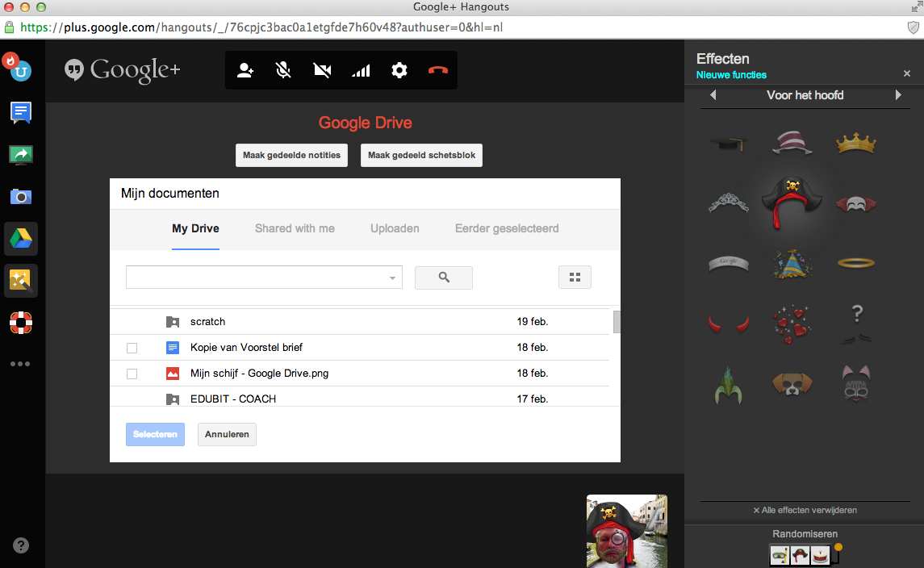Show more apps via three dots
This screenshot has width=924, height=568.
pos(20,364)
